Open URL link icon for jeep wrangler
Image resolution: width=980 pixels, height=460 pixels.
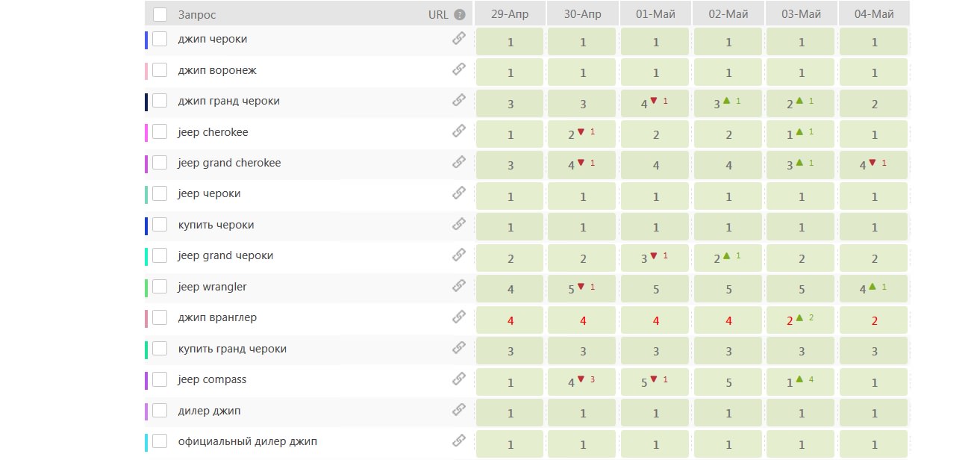[x=459, y=285]
